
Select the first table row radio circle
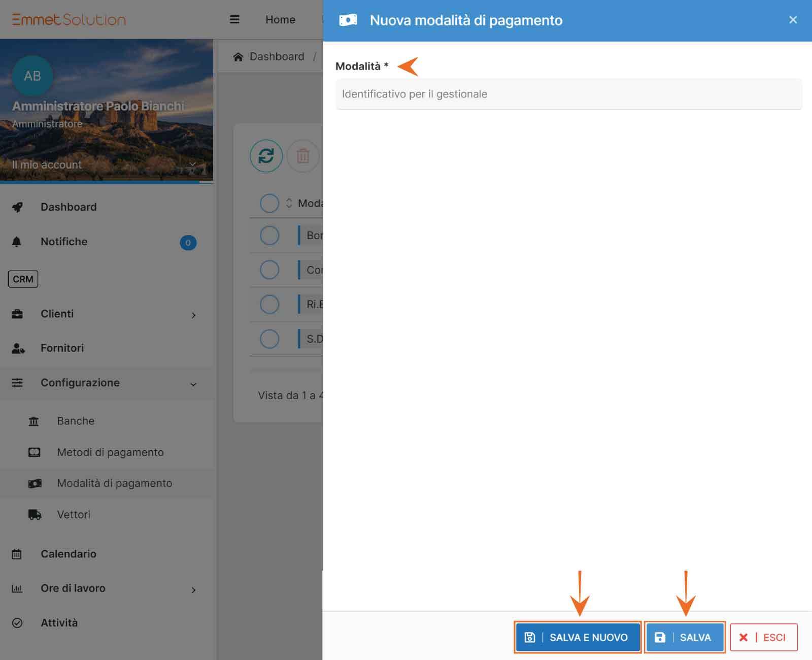(269, 236)
